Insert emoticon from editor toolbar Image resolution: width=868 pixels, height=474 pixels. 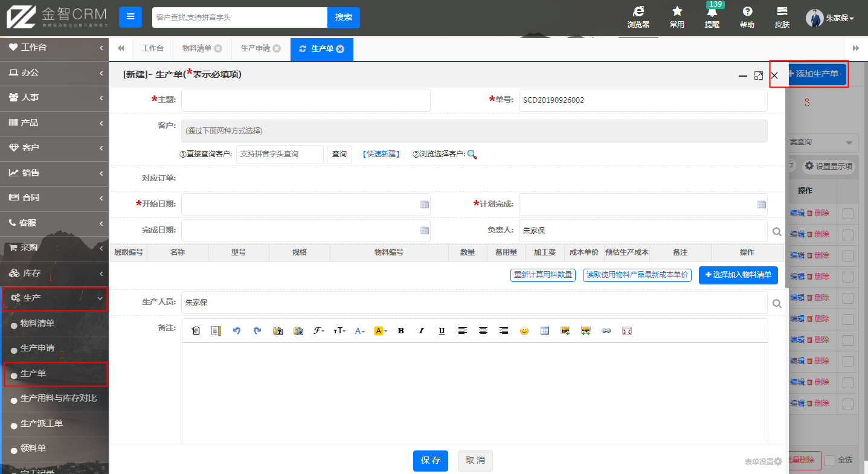pyautogui.click(x=524, y=331)
